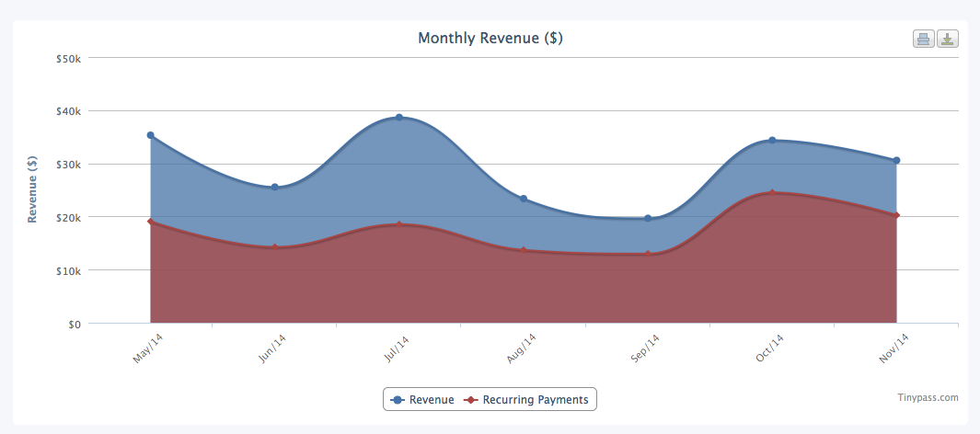Click Recurring Payments point for Jul/14
Screen dimensions: 980x434
click(x=399, y=224)
